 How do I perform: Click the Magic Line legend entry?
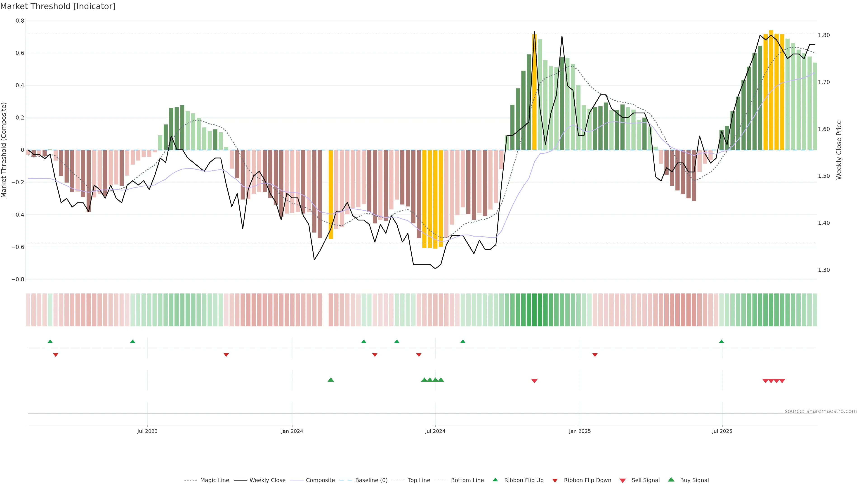coord(214,480)
